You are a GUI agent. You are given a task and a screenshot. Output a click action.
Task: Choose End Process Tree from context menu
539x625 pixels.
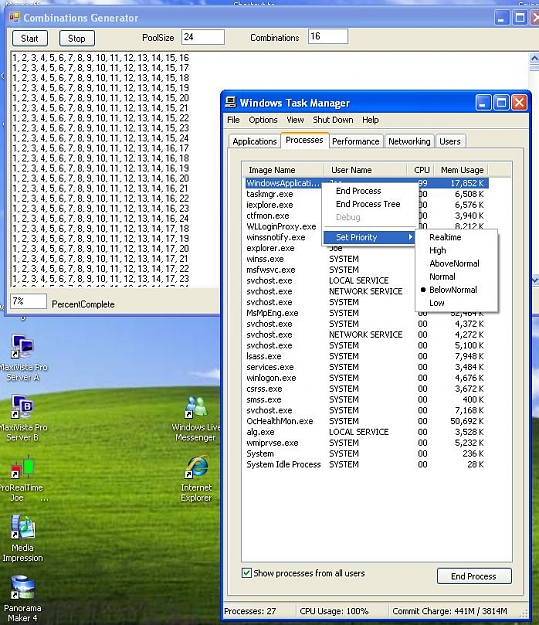tap(368, 204)
